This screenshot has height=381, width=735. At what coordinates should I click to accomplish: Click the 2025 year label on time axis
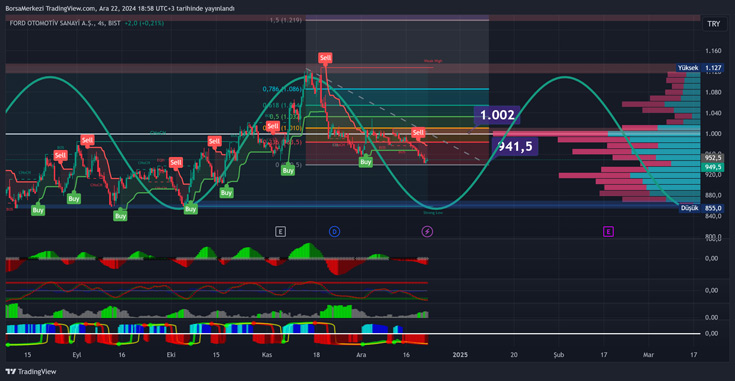click(x=460, y=355)
